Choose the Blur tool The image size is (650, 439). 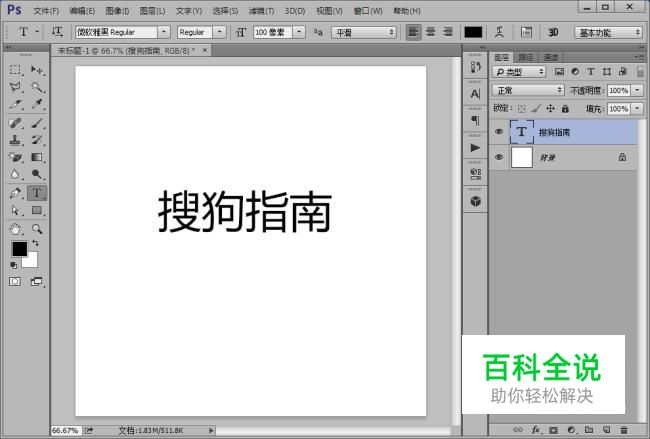15,174
